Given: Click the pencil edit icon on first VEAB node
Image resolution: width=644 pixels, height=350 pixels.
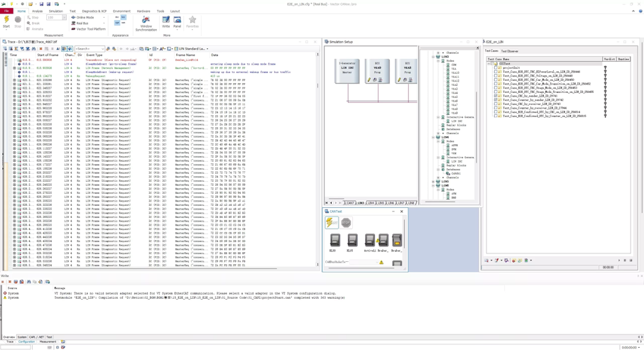Looking at the screenshot, I should [x=369, y=80].
